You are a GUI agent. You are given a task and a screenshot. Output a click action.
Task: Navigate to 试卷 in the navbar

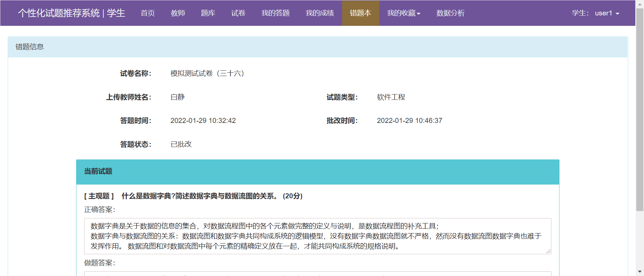[238, 13]
